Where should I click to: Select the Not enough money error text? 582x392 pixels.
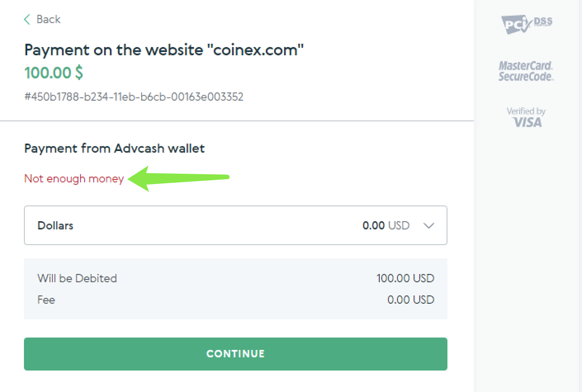click(x=74, y=178)
